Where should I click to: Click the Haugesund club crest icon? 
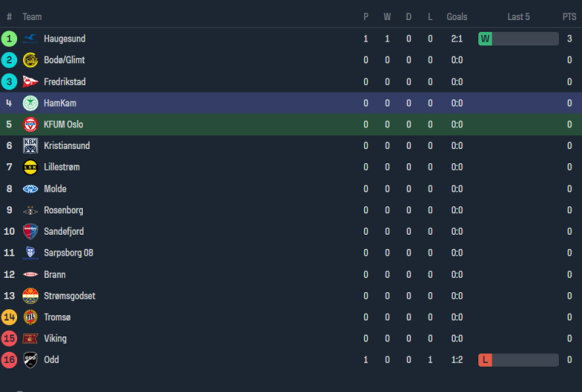click(31, 39)
